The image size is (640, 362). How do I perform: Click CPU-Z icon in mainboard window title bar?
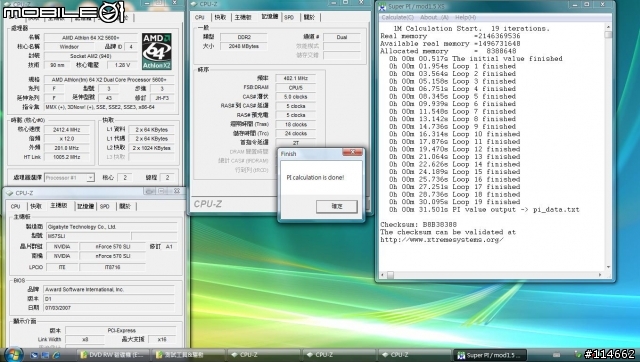pos(10,193)
